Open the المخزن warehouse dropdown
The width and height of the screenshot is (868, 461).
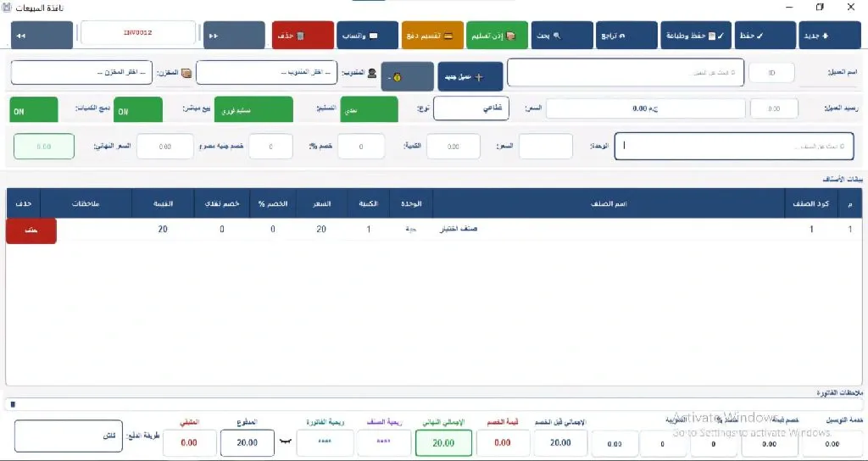pos(81,73)
